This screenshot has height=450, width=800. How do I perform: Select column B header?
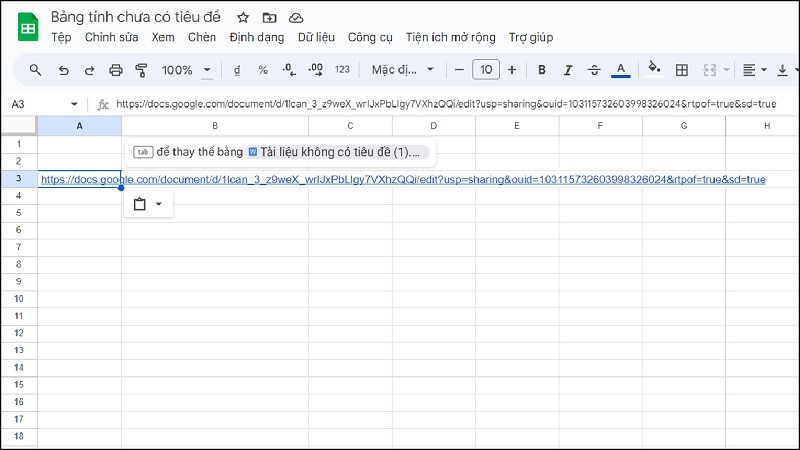pos(215,126)
